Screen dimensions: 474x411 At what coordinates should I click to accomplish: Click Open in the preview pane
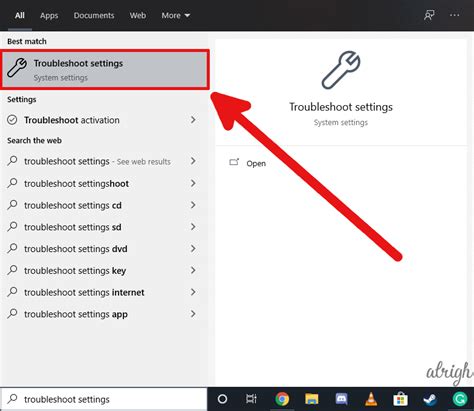256,163
